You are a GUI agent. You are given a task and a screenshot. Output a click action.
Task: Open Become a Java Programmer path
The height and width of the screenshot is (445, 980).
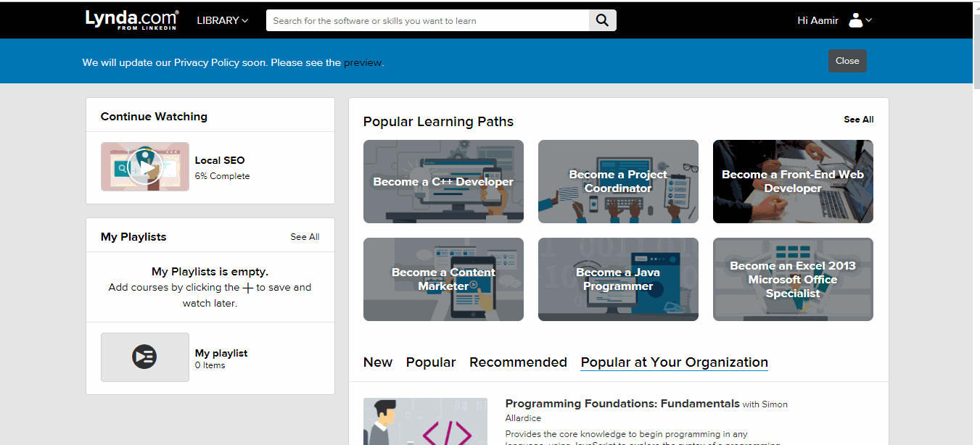click(618, 279)
